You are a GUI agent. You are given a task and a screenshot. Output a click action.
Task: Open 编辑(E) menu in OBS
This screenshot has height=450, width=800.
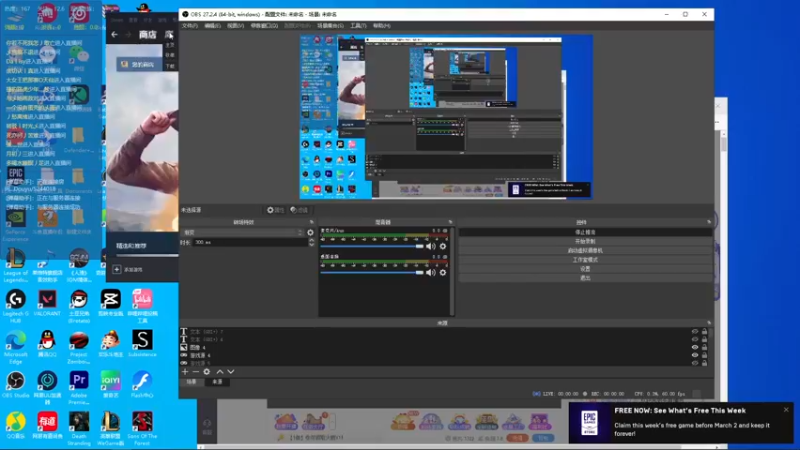212,26
